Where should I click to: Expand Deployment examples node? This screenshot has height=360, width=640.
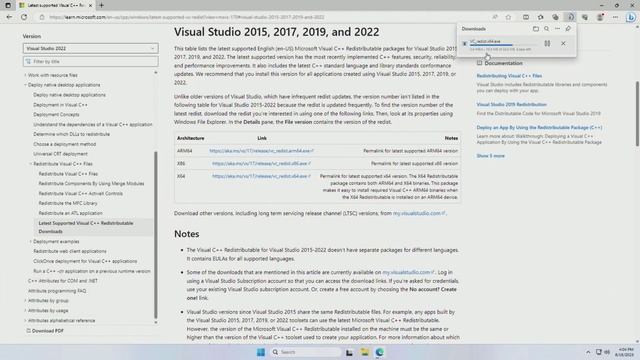tap(31, 241)
